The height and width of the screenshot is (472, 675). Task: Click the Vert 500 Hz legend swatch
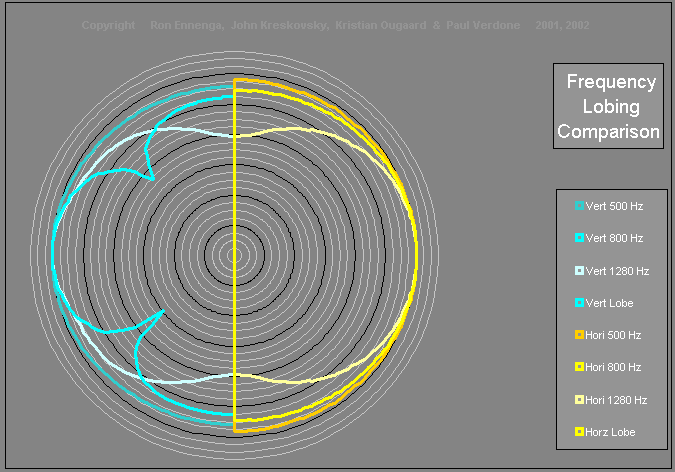point(579,206)
